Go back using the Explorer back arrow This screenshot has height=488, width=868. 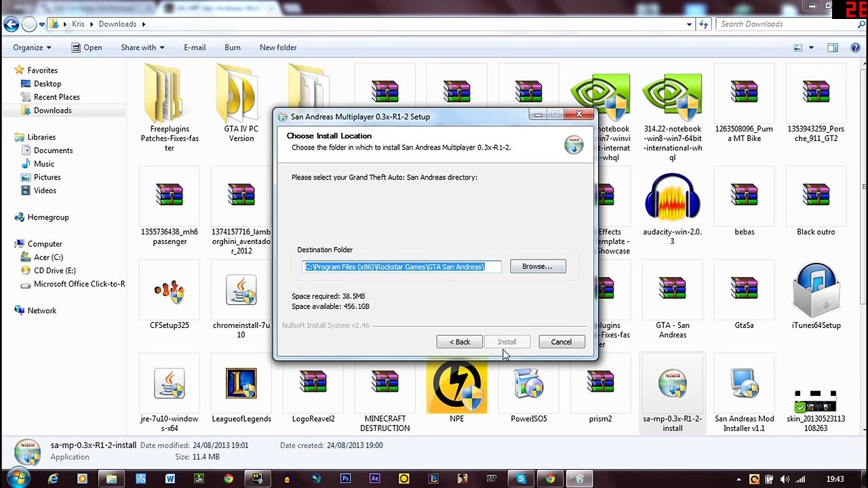(11, 24)
